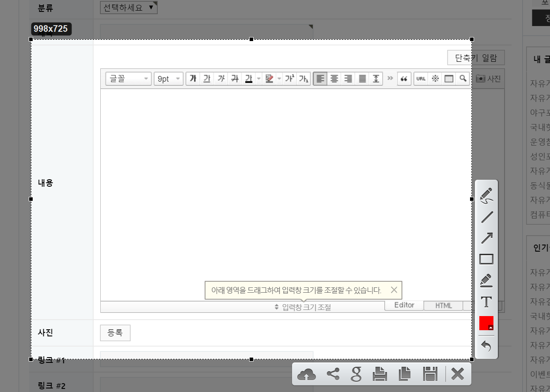
Task: Open the 글꼴 font dropdown
Action: pos(129,79)
